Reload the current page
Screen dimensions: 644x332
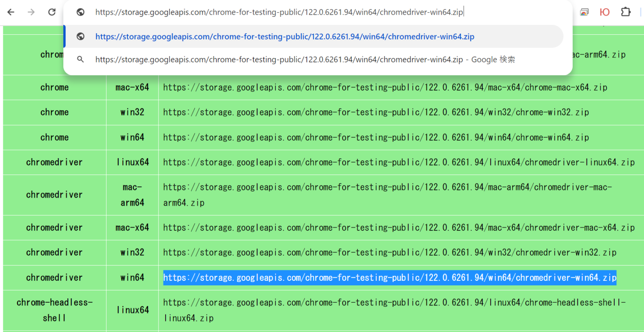tap(52, 12)
